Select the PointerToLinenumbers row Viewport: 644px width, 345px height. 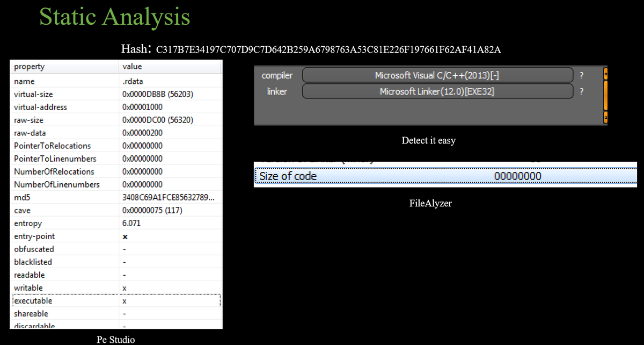[x=116, y=159]
